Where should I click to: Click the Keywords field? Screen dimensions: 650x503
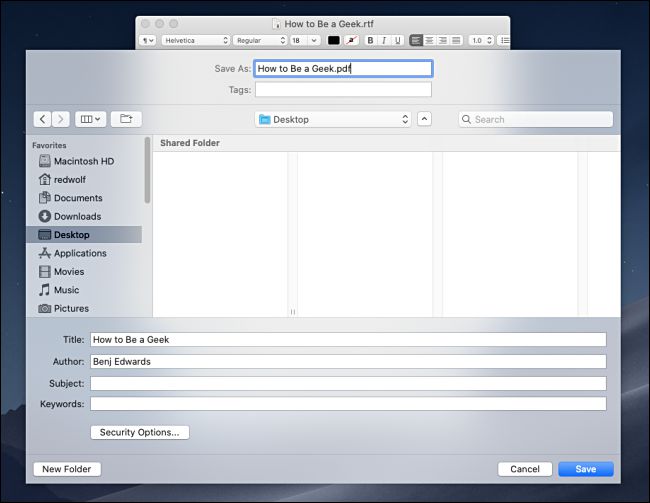coord(348,404)
